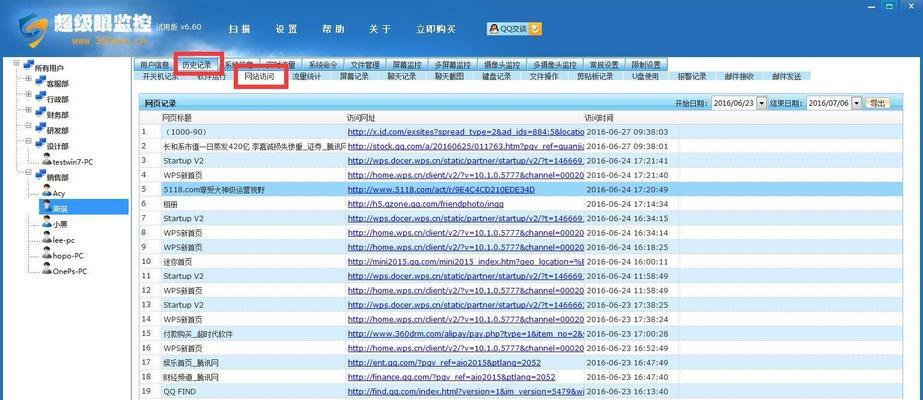This screenshot has width=923, height=400.
Task: Click the hopo-PC user avatar icon
Action: [x=47, y=254]
